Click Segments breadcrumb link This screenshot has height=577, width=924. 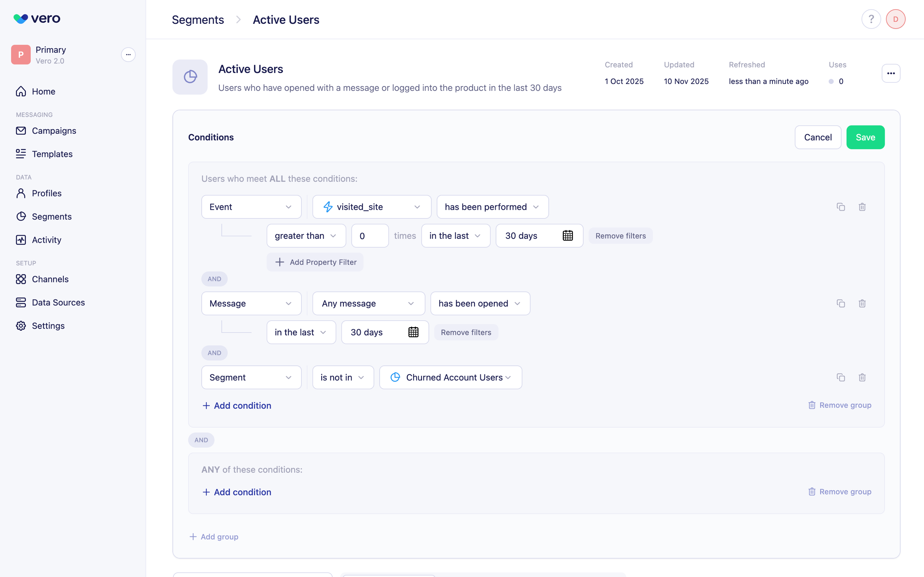pos(198,20)
